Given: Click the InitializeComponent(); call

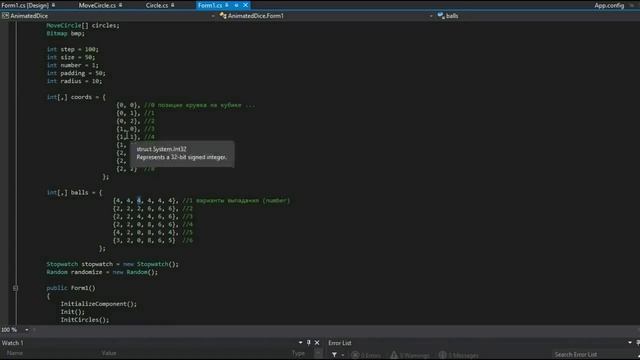Looking at the screenshot, I should 99,304.
